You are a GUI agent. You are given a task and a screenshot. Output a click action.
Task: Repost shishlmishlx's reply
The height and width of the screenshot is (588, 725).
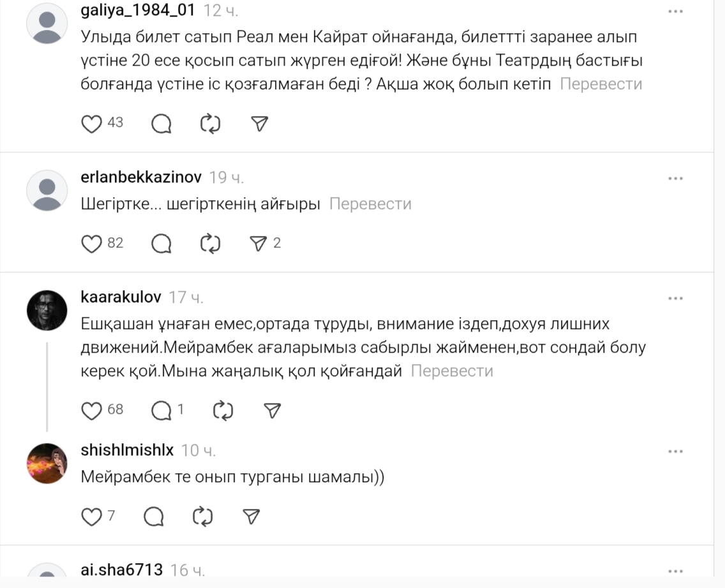[202, 516]
